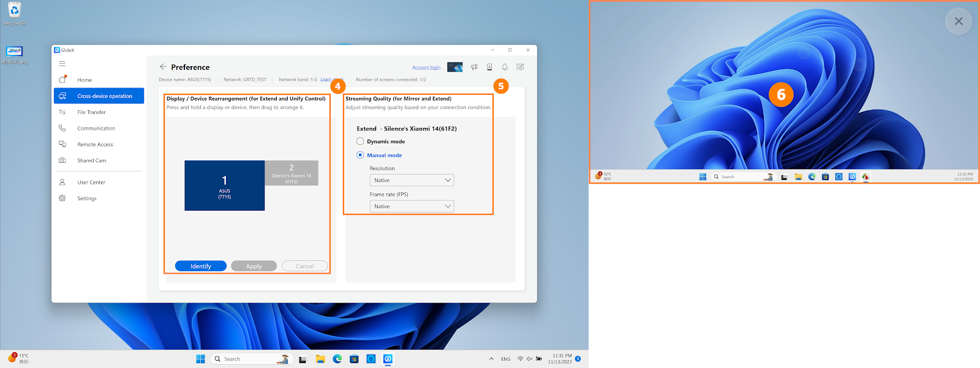This screenshot has height=368, width=980.
Task: Select Dynamic mode radio button
Action: 360,141
